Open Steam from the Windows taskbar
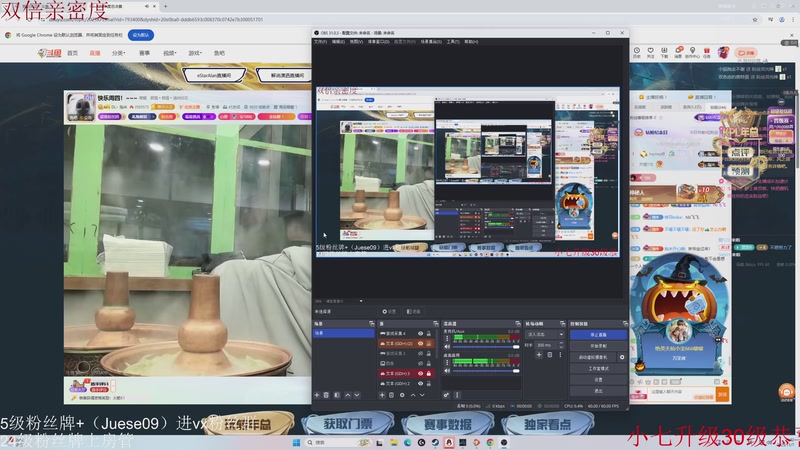 435,442
